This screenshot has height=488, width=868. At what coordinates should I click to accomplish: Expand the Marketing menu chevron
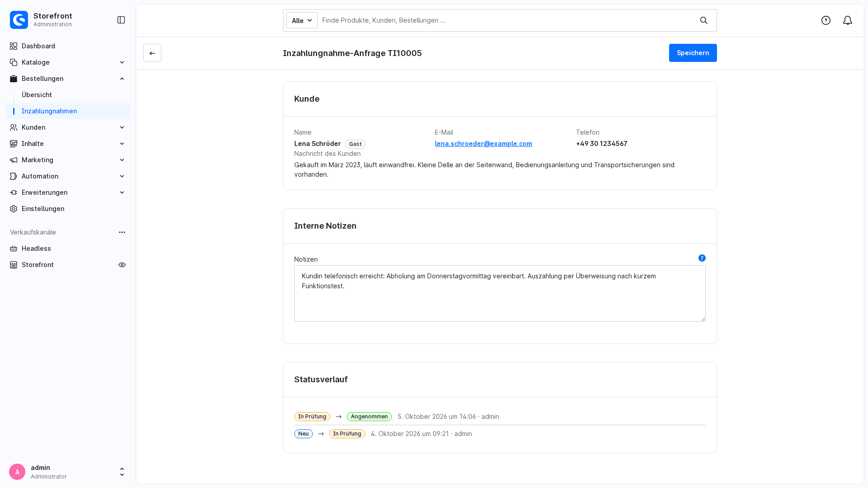[x=122, y=160]
